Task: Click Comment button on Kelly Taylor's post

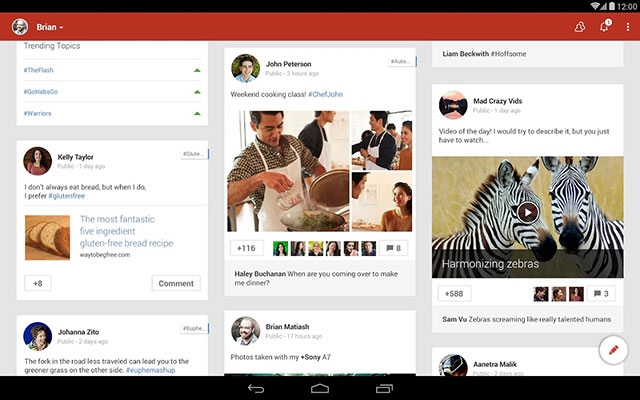Action: click(176, 283)
